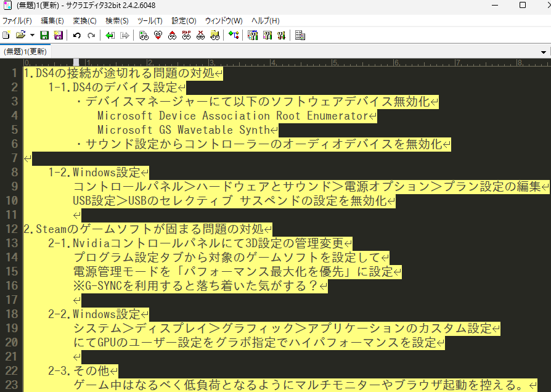Save the document with the green floppy icon

click(44, 35)
